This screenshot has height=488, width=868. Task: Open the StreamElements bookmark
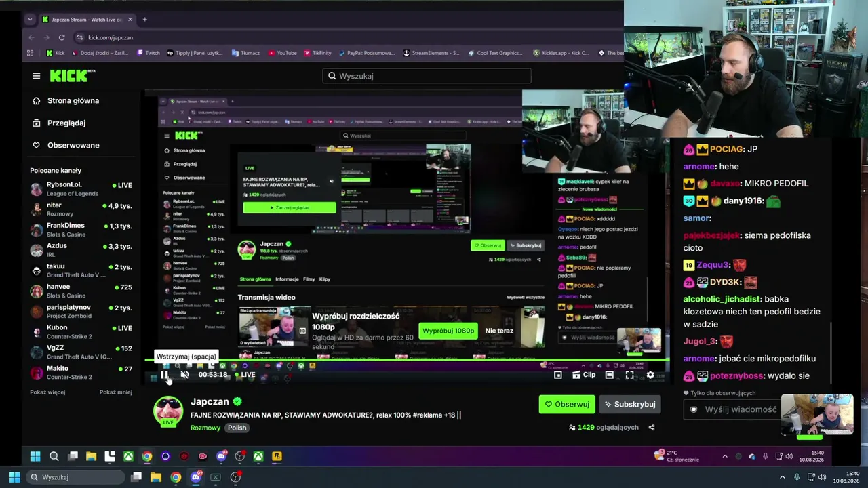pyautogui.click(x=431, y=53)
